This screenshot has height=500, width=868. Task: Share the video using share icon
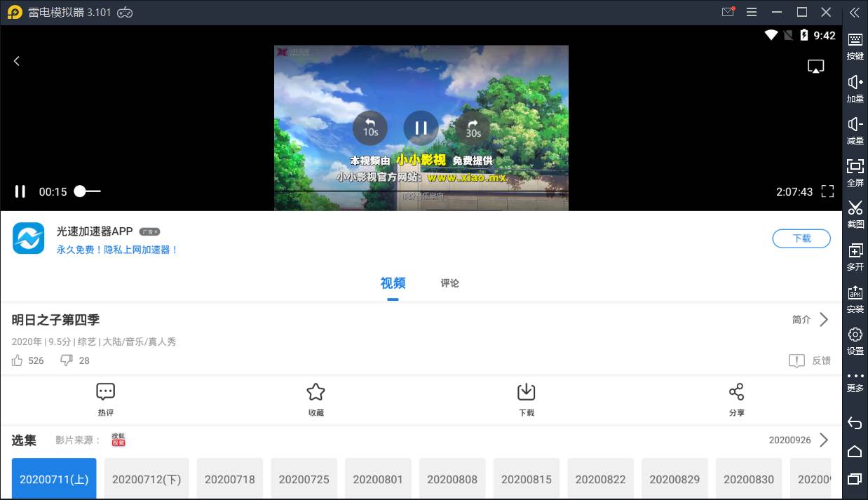[736, 393]
